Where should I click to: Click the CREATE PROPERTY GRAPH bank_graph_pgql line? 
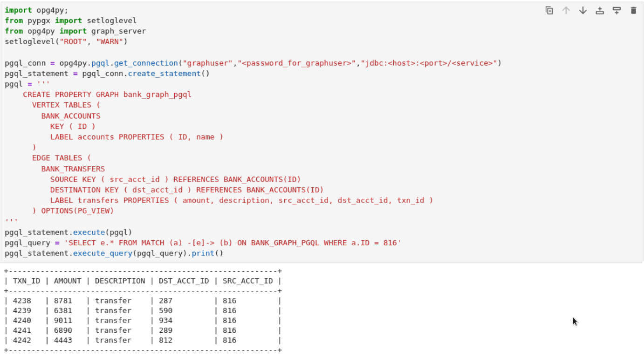pyautogui.click(x=107, y=94)
